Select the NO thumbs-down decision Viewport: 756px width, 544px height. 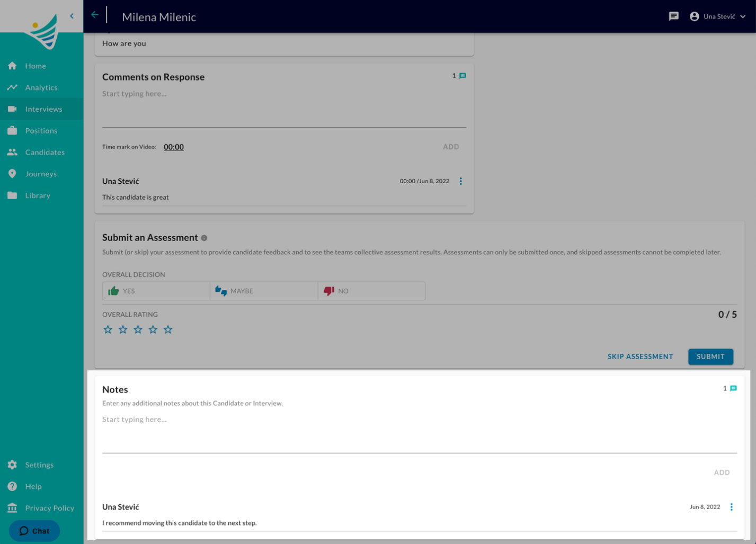coord(371,291)
